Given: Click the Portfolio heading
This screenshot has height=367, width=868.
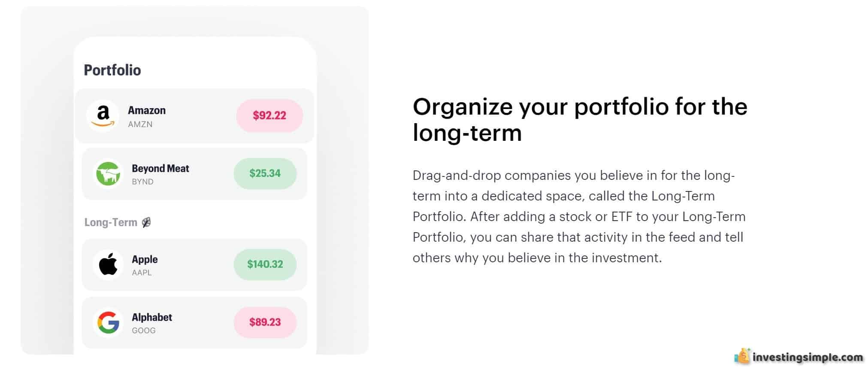Looking at the screenshot, I should (112, 70).
